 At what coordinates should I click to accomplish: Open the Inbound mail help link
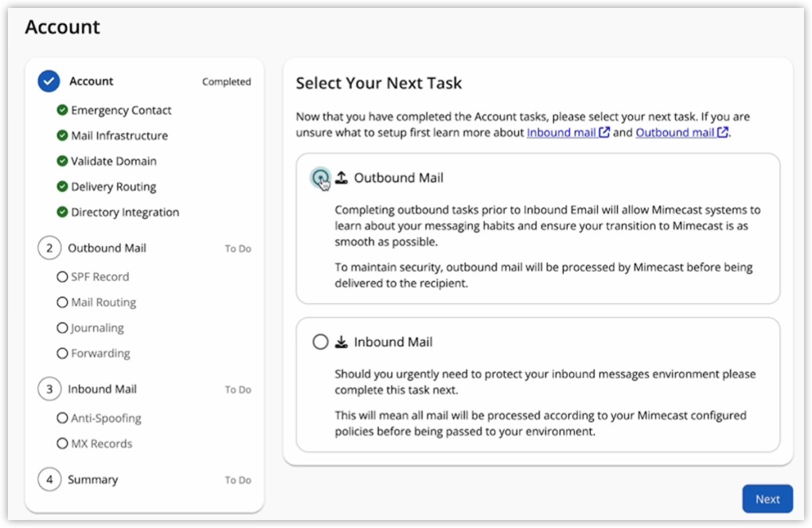[x=567, y=133]
